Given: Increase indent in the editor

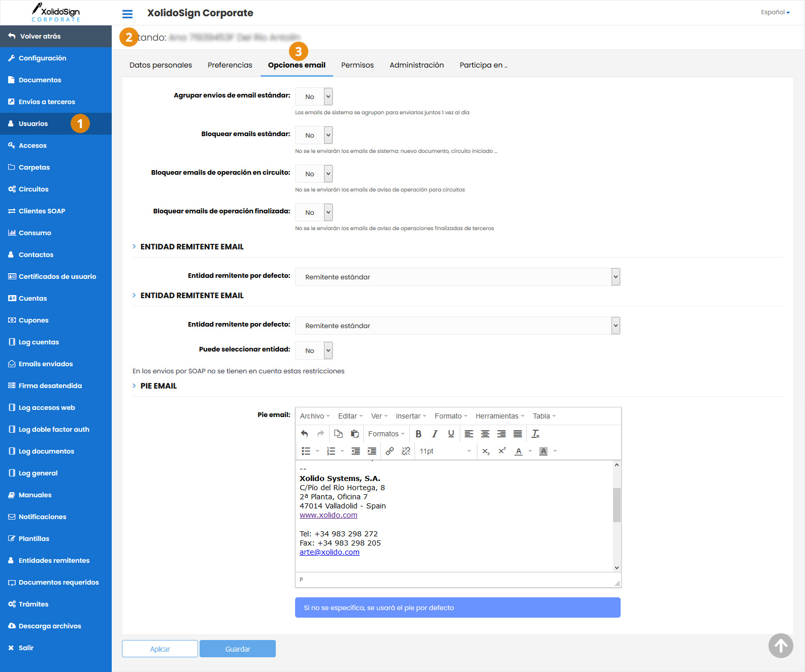Looking at the screenshot, I should 372,451.
